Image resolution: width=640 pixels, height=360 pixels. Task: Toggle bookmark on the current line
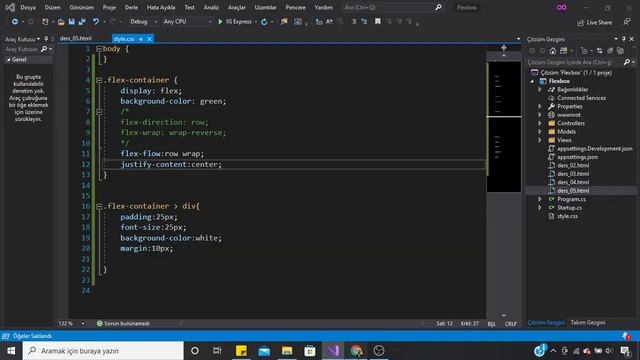click(x=378, y=21)
